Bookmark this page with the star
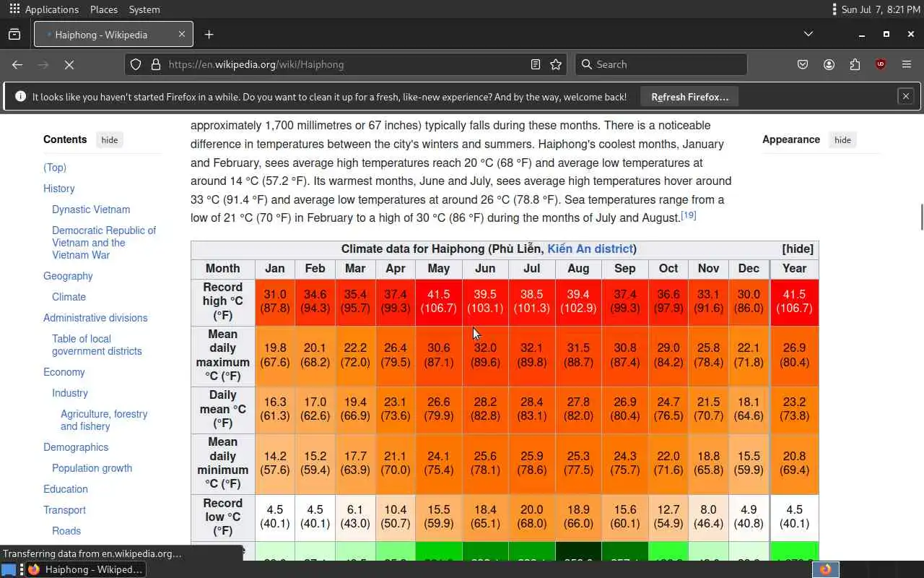The image size is (924, 578). pos(556,64)
